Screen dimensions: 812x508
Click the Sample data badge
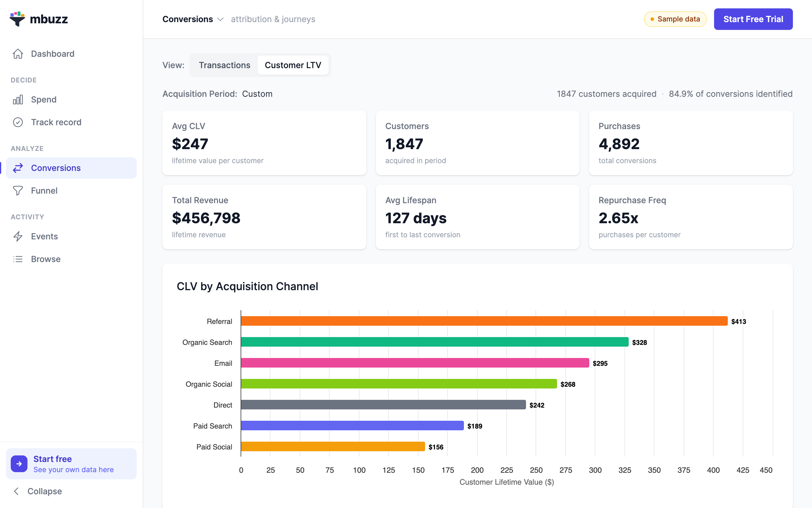[x=675, y=19]
